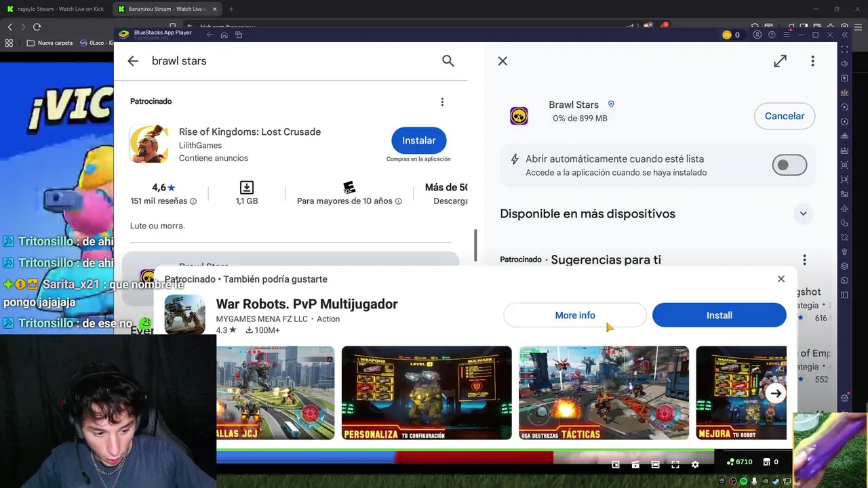Click the Brawl Stars verified badge
Viewport: 868px width, 488px height.
(611, 104)
